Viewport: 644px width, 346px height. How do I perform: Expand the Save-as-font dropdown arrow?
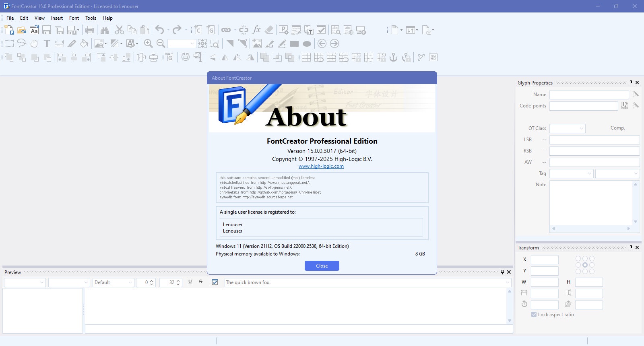[78, 30]
